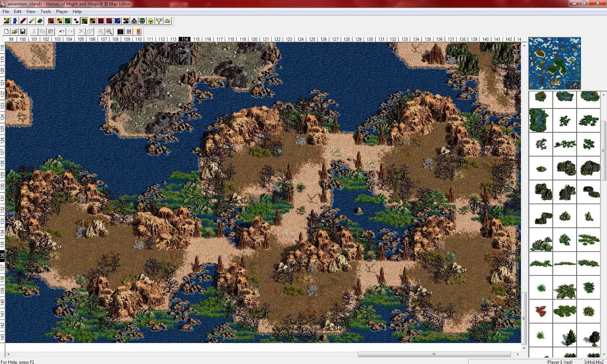607x364 pixels.
Task: Open the towns palette house icon
Action: [134, 21]
